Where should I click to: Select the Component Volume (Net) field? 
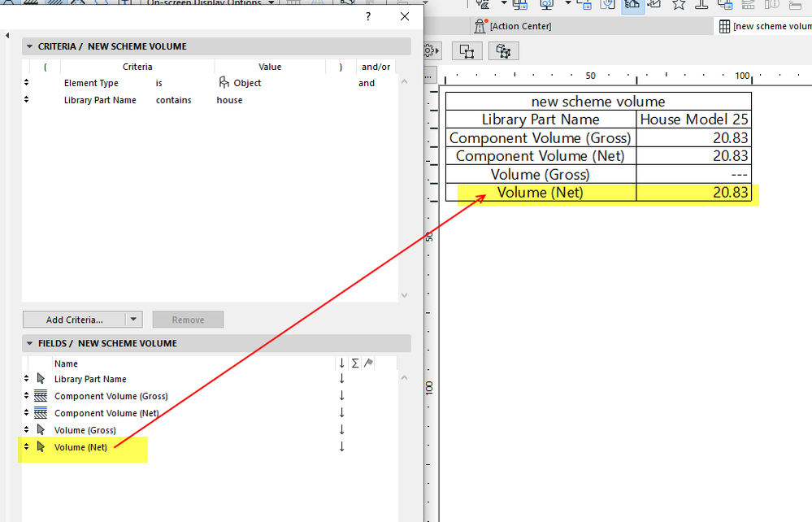(x=106, y=413)
